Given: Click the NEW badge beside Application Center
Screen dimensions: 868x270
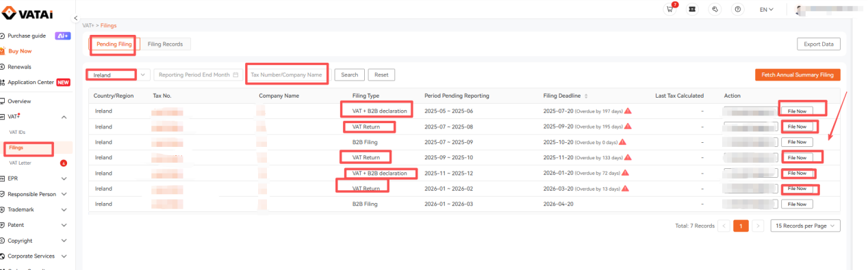Looking at the screenshot, I should pos(64,83).
